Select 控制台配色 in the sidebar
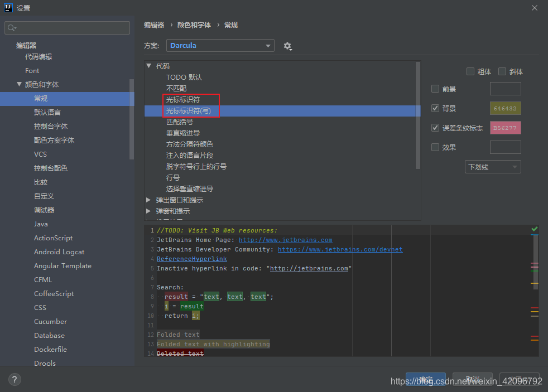The width and height of the screenshot is (548, 392). click(x=51, y=168)
